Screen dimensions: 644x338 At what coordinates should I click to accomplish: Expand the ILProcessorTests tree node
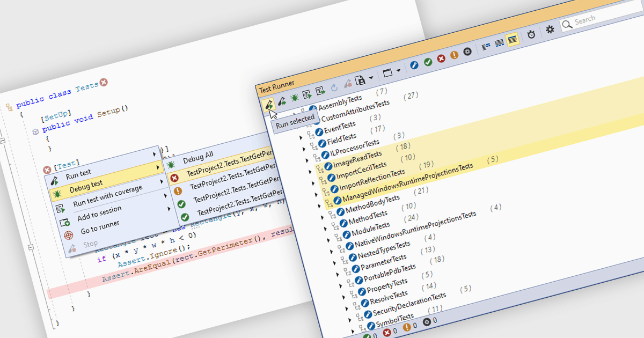[308, 160]
